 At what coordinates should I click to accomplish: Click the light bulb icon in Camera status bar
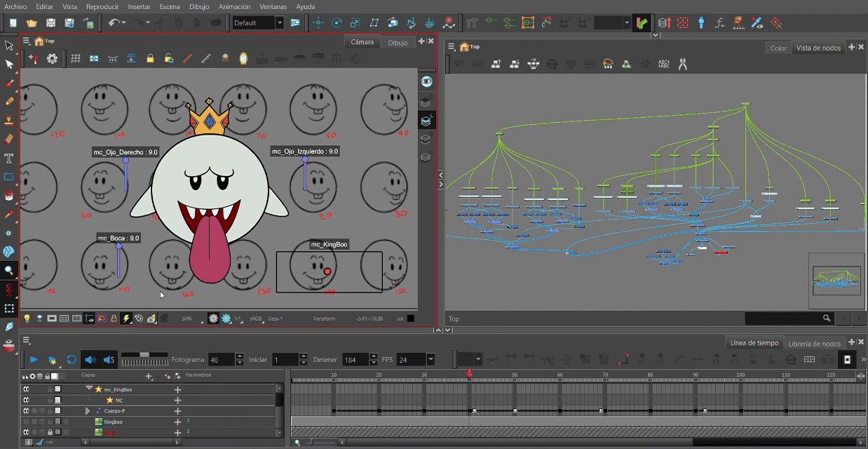27,319
